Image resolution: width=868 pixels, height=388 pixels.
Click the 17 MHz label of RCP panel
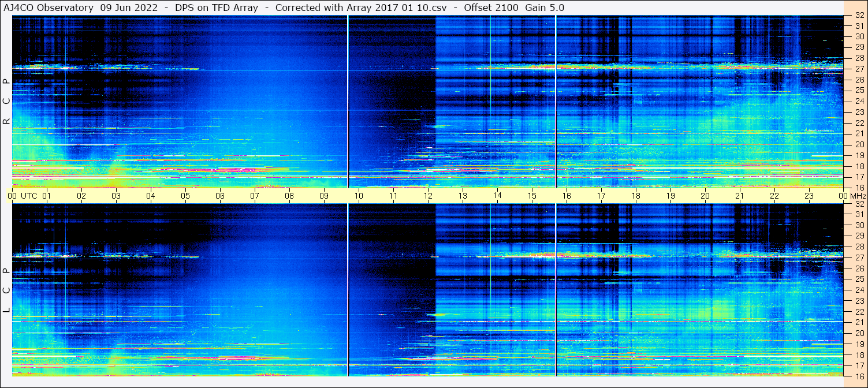pos(859,176)
